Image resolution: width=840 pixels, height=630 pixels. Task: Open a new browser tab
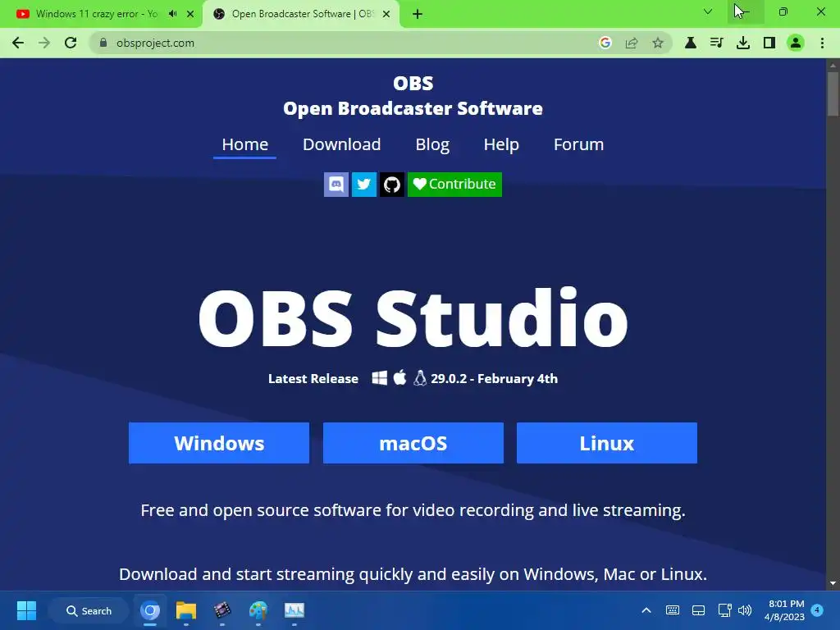(x=418, y=14)
